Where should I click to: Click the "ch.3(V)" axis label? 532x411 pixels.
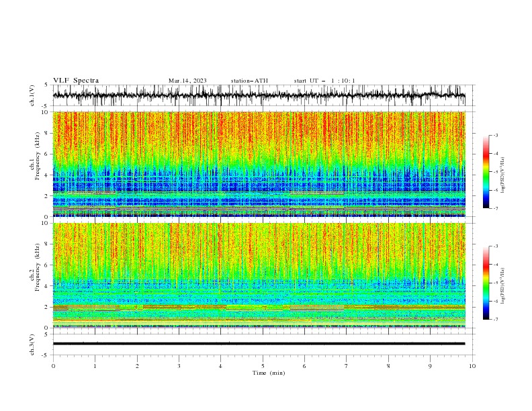tap(32, 345)
